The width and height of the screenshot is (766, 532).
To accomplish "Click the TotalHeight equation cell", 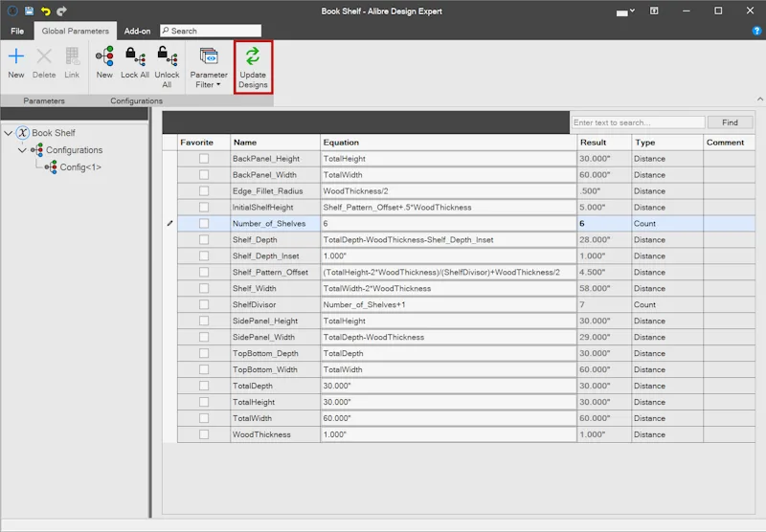I will point(448,402).
